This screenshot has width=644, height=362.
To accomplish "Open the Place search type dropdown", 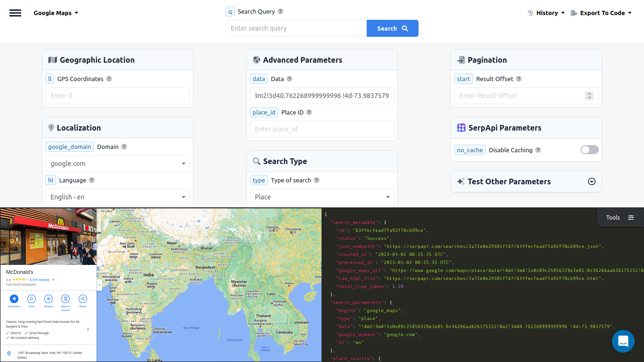I will [x=322, y=197].
